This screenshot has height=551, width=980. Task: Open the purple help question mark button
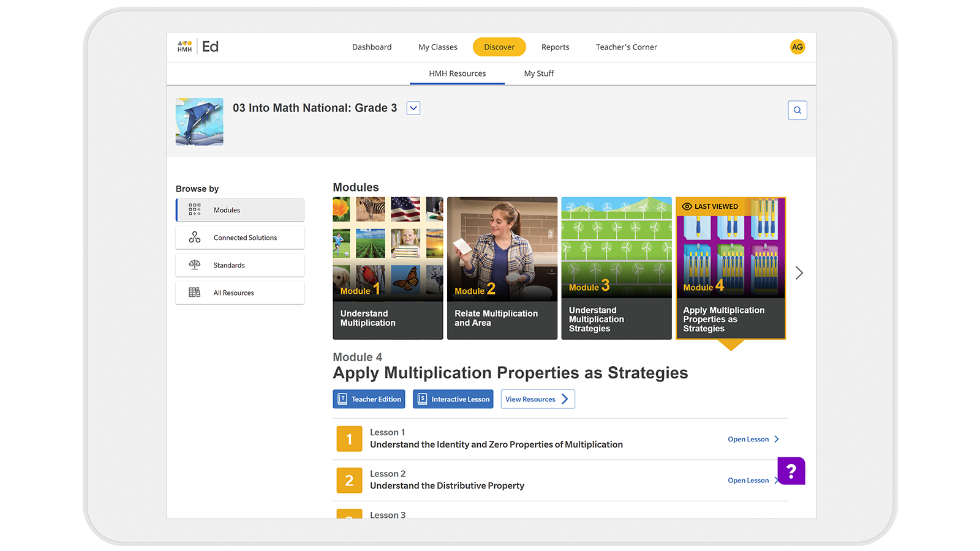click(x=791, y=471)
